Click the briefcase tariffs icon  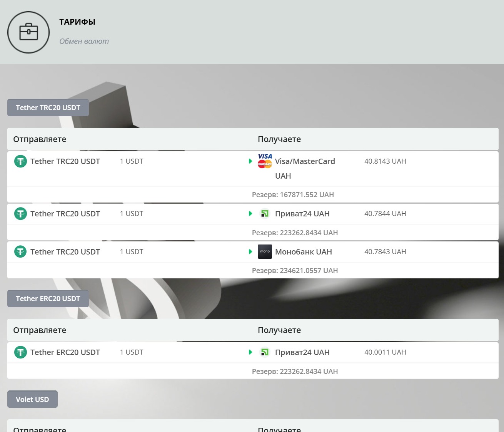[28, 32]
